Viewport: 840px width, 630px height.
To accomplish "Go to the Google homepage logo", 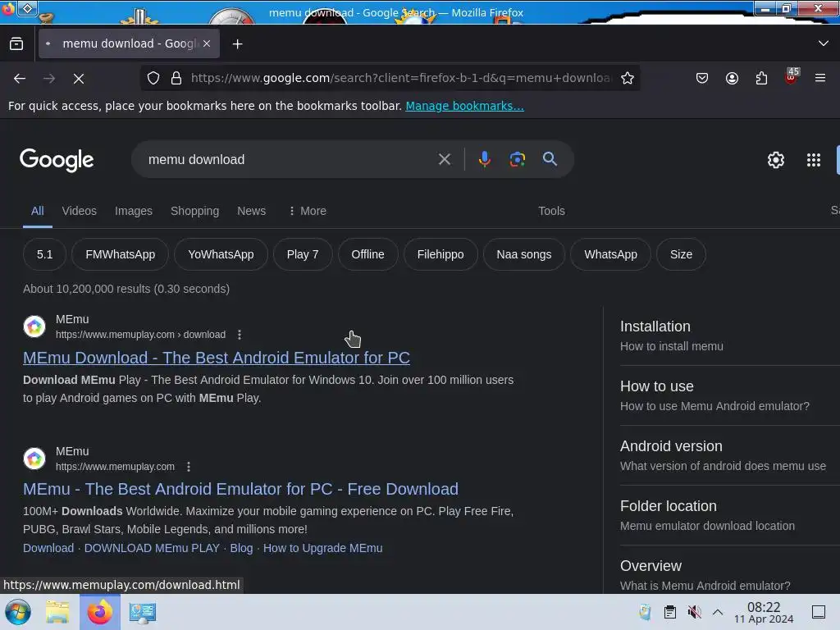I will (57, 160).
